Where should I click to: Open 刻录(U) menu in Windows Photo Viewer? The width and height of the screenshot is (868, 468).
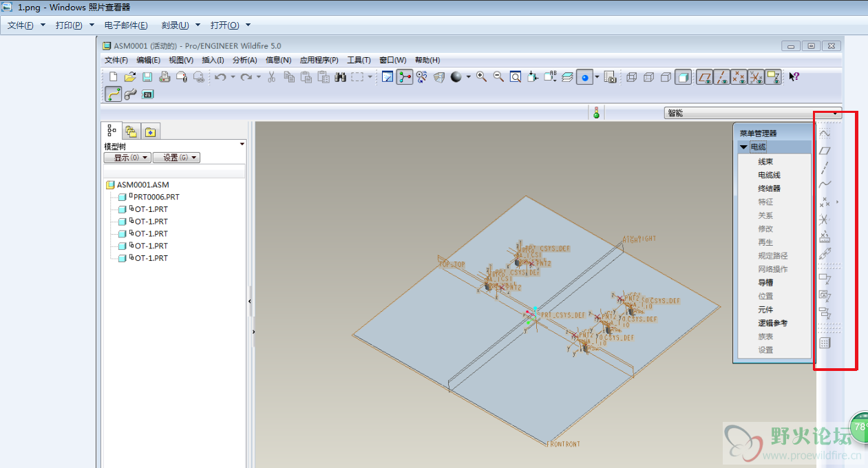click(175, 25)
